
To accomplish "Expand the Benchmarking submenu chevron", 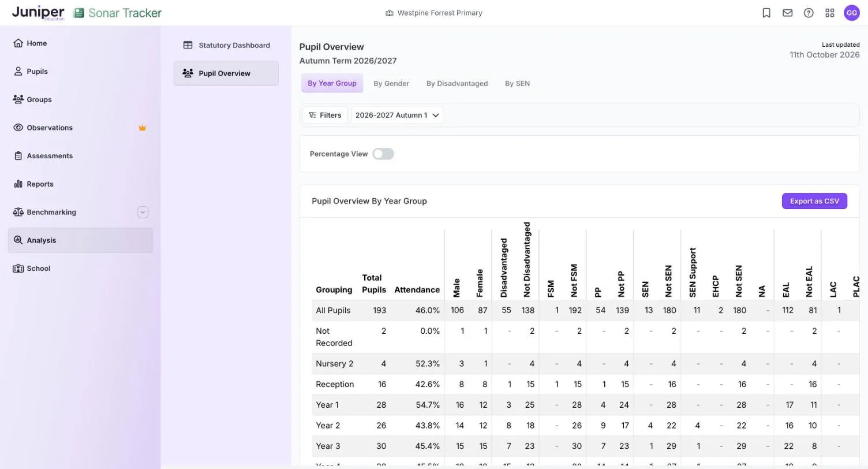I will 143,212.
